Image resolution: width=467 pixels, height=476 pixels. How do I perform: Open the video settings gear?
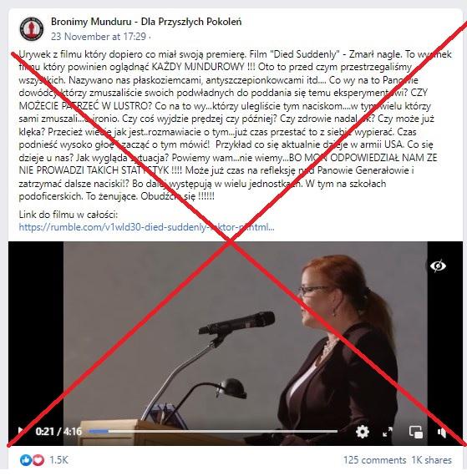click(363, 431)
